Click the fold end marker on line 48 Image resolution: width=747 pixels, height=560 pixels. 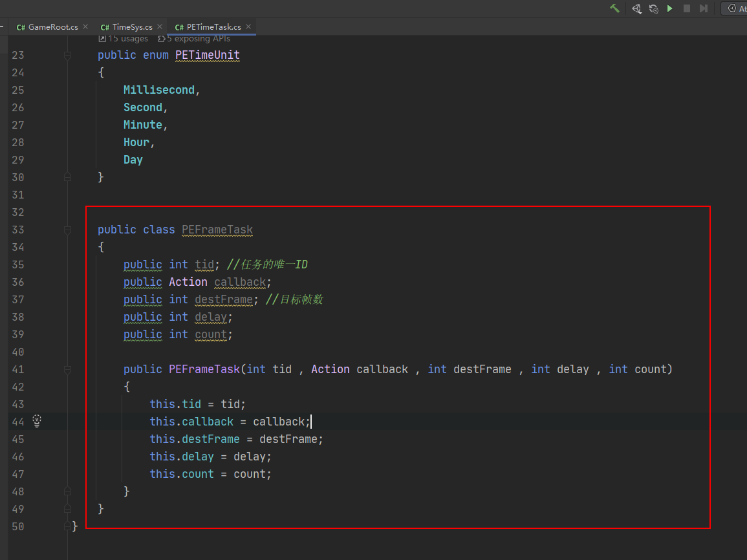(x=68, y=491)
